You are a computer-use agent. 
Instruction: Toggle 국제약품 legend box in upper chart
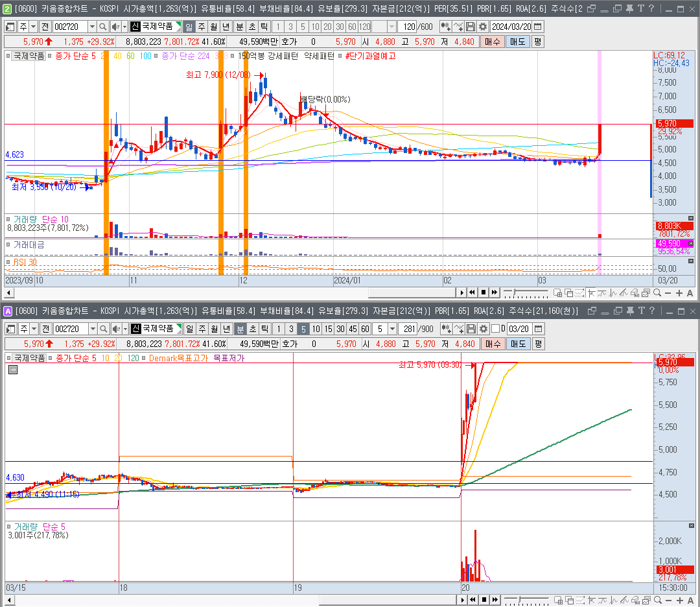coord(8,56)
